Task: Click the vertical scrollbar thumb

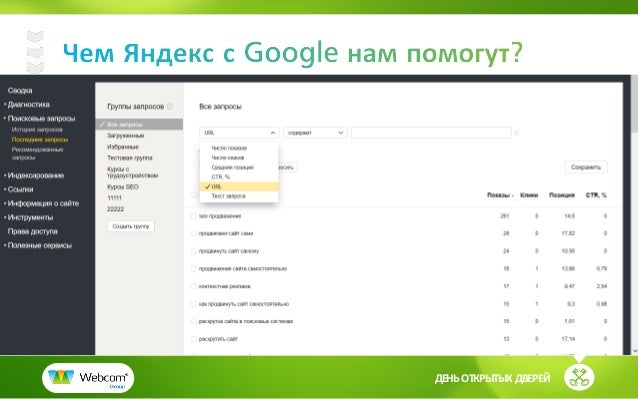Action: coord(635,104)
